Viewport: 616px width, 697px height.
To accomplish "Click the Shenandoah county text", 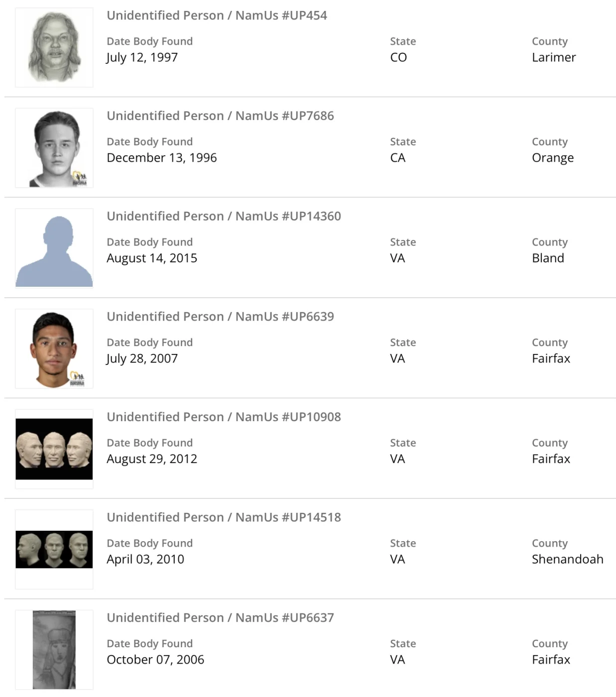I will [x=567, y=560].
